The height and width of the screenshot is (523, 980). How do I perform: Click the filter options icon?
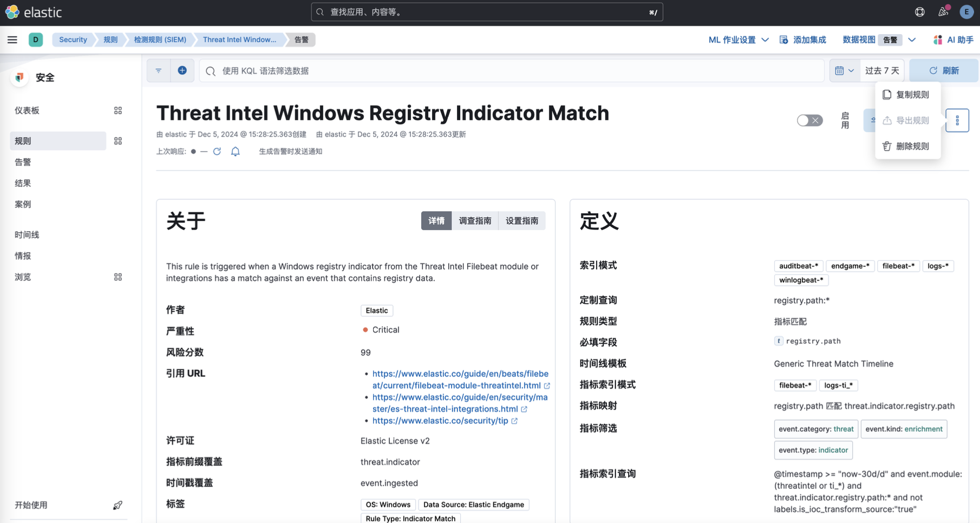coord(159,70)
